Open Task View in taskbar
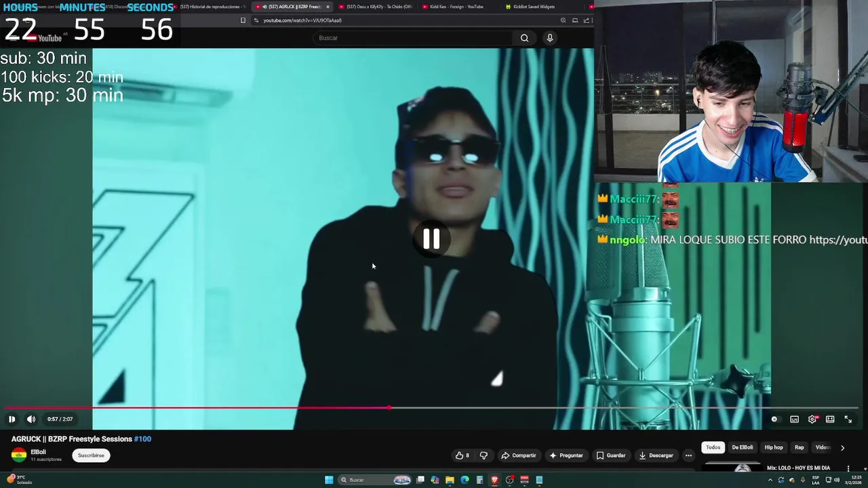Viewport: 868px width, 488px height. [x=420, y=480]
